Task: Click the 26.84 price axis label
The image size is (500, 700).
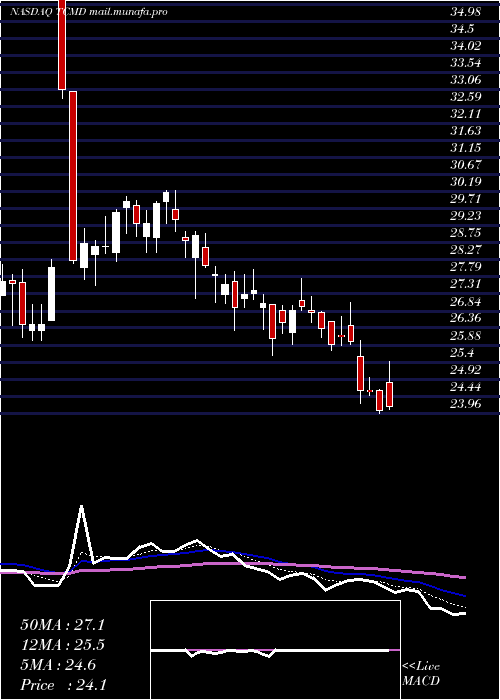Action: pyautogui.click(x=466, y=302)
